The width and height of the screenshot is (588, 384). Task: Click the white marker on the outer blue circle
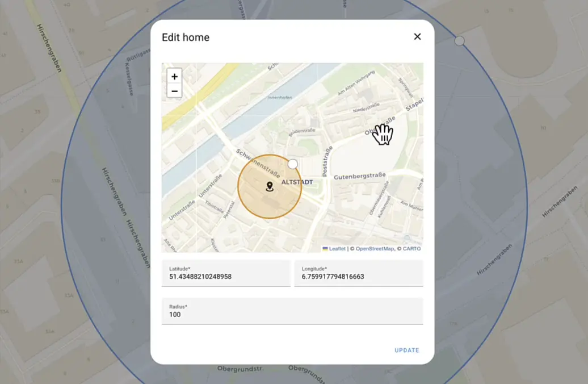click(459, 40)
